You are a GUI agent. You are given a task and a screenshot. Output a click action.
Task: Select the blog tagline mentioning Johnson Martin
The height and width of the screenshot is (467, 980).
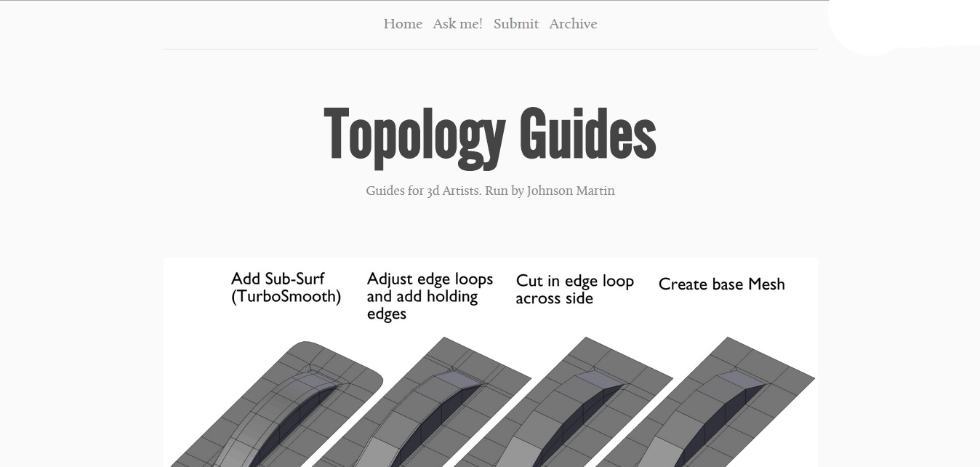coord(490,191)
